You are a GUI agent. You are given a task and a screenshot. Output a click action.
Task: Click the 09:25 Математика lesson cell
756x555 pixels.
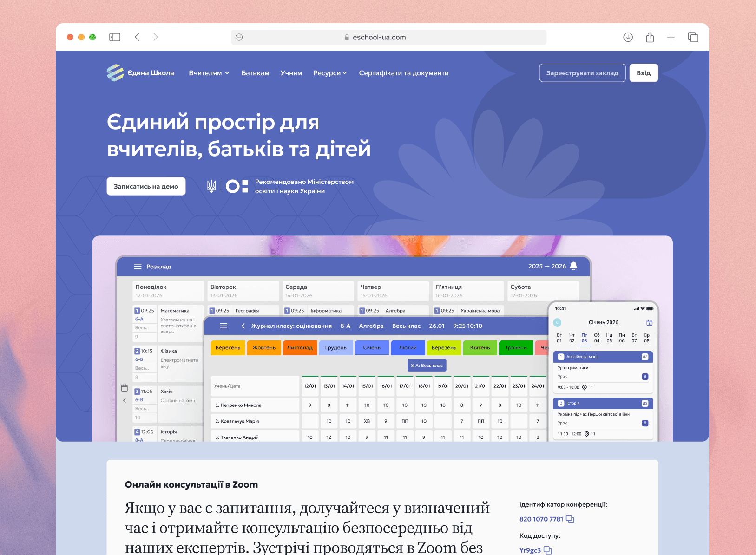[168, 323]
